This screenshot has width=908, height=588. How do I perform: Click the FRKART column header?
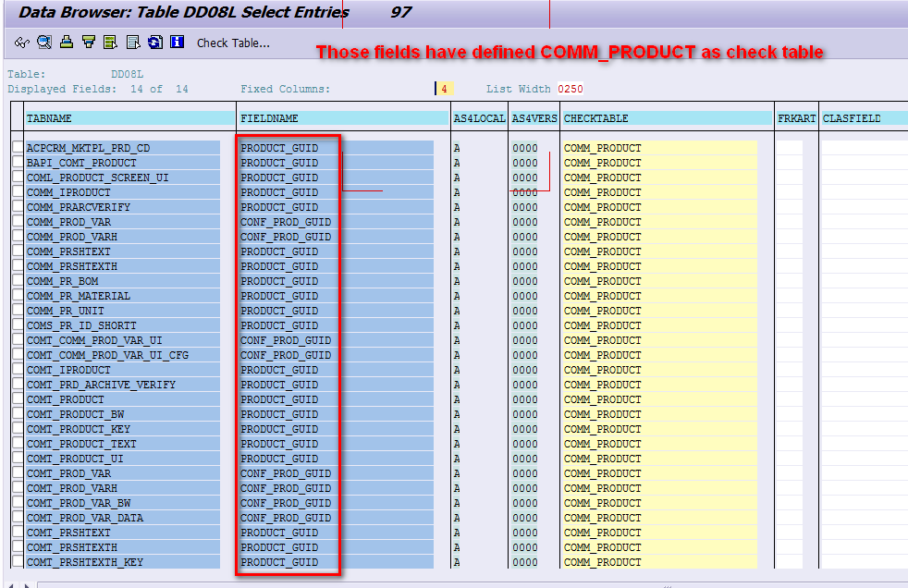click(796, 118)
